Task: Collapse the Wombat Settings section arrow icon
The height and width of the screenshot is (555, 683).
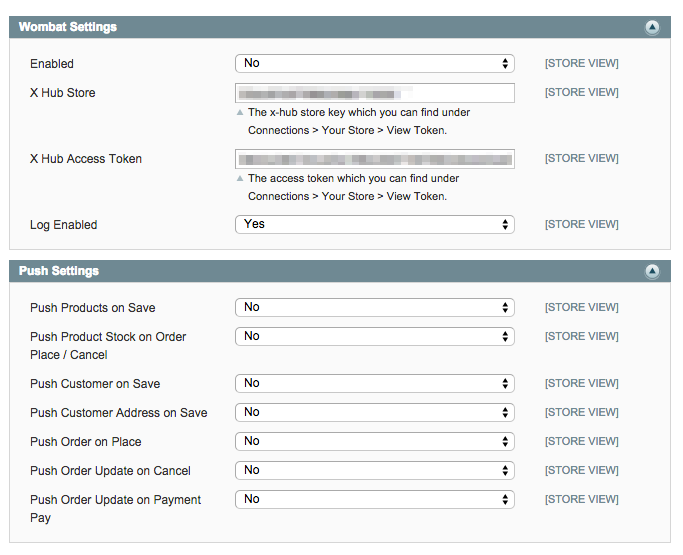Action: (652, 27)
